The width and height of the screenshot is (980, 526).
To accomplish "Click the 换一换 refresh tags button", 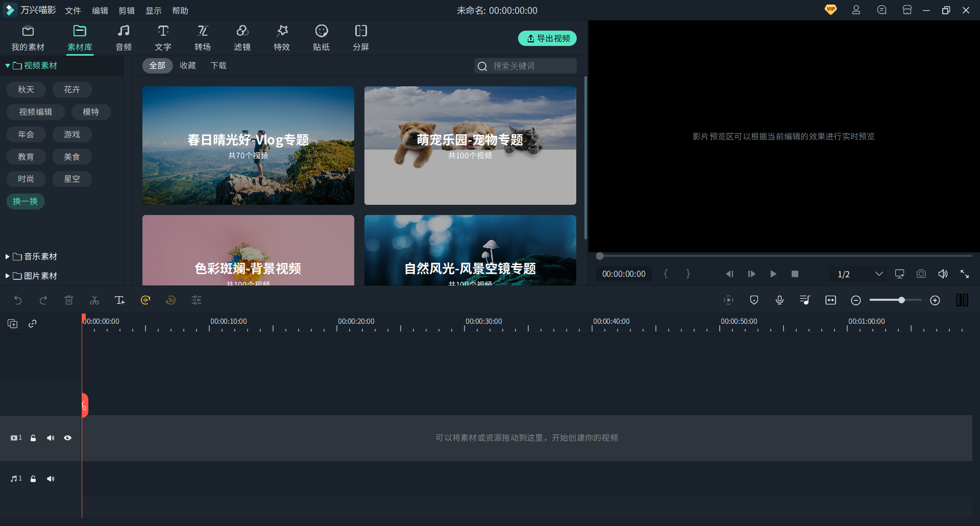I will (26, 201).
